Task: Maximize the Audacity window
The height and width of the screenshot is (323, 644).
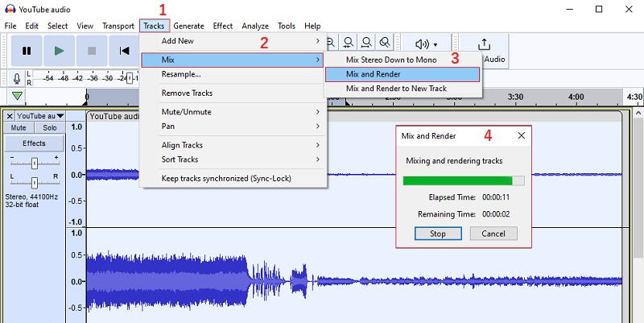Action: pos(599,9)
